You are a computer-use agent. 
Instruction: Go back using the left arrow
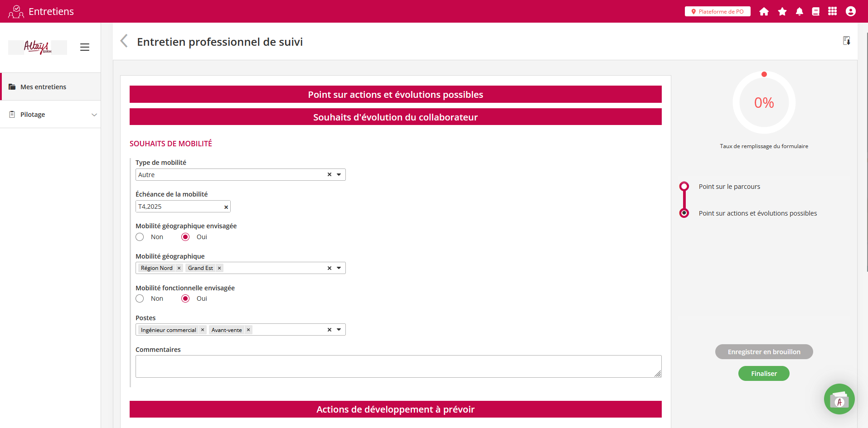tap(124, 41)
